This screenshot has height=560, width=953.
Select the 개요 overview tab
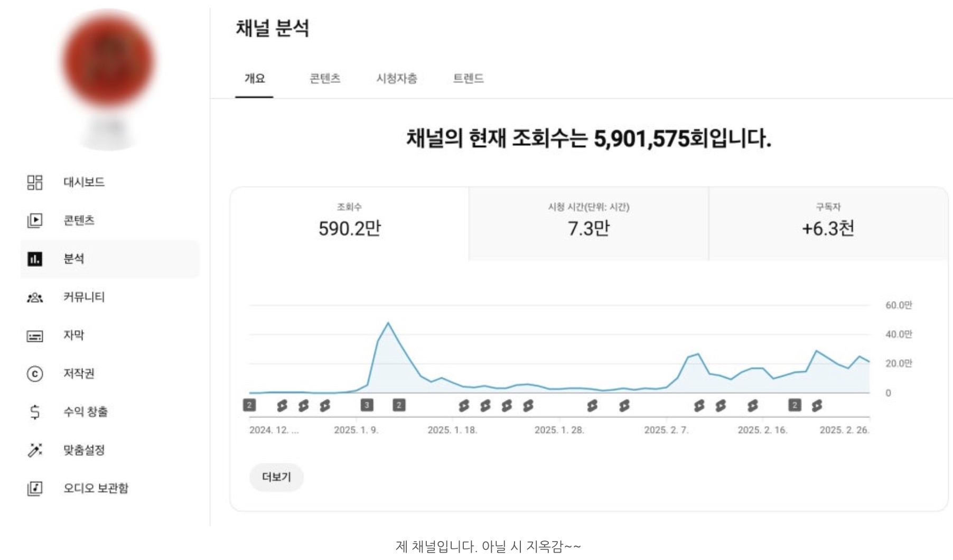254,79
